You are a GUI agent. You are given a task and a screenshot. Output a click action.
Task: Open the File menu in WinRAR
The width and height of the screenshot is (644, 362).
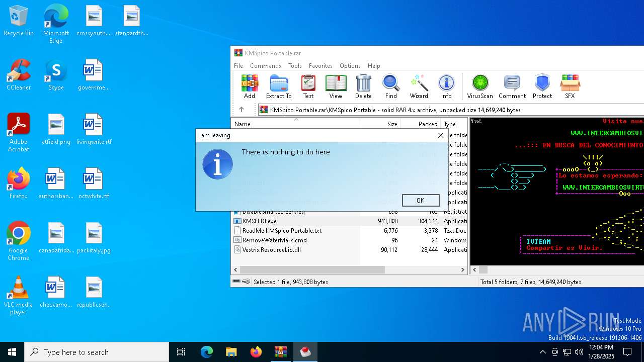238,66
